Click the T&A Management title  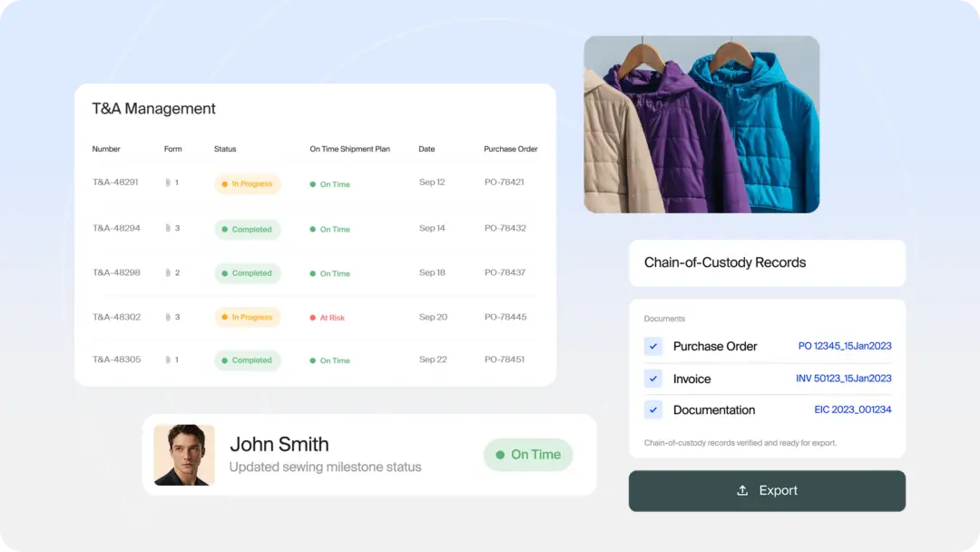(153, 108)
